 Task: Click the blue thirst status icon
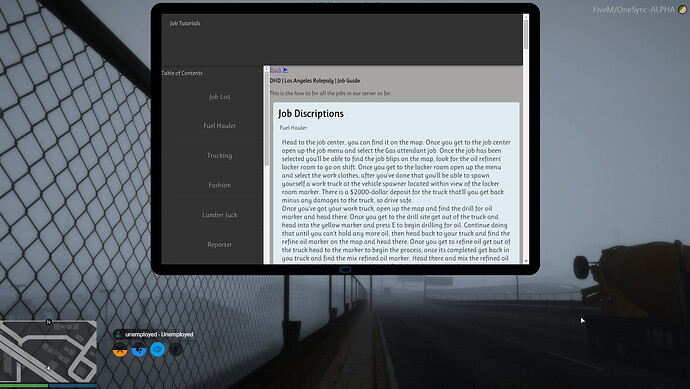[139, 349]
